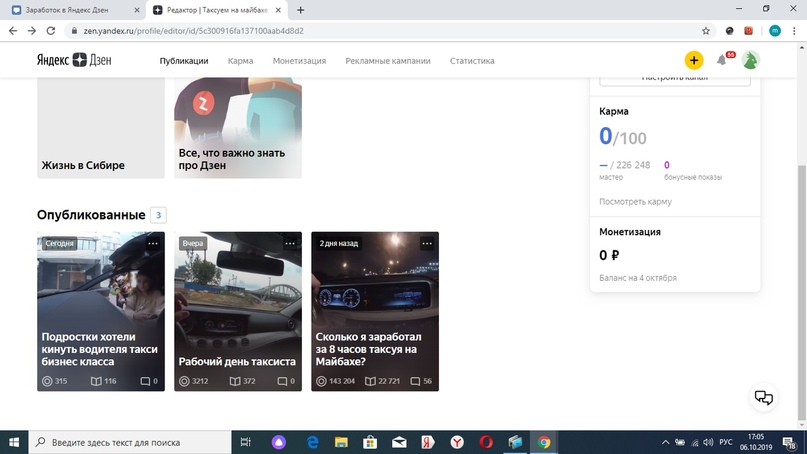
Task: Open the channel profile avatar menu
Action: (x=749, y=61)
